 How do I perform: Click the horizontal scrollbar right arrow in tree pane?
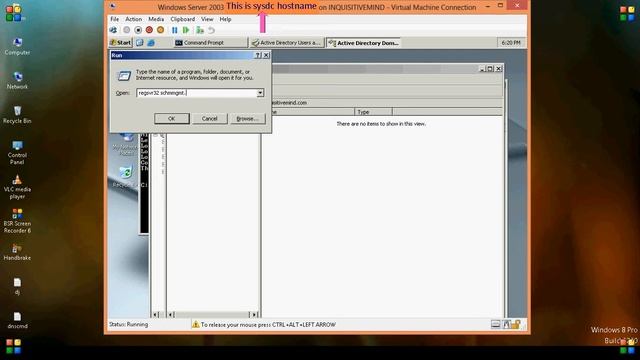[254, 314]
